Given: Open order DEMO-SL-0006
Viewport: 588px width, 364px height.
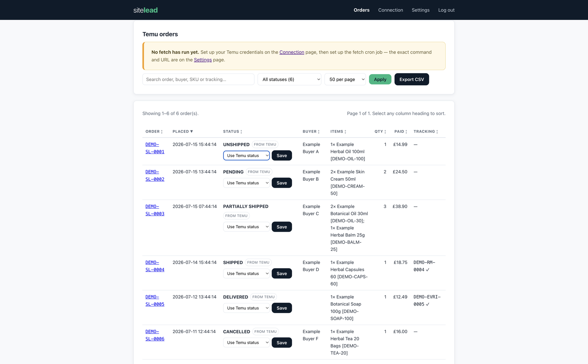Looking at the screenshot, I should click(155, 335).
